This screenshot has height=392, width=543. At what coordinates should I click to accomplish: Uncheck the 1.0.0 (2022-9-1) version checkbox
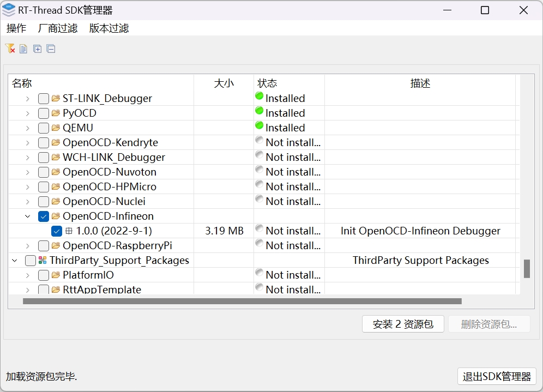click(57, 231)
